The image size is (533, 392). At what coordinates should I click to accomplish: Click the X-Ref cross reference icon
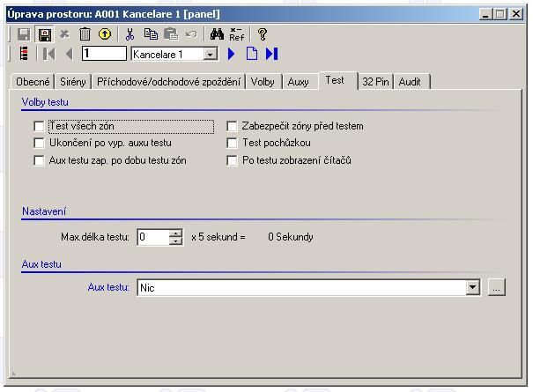[x=237, y=34]
